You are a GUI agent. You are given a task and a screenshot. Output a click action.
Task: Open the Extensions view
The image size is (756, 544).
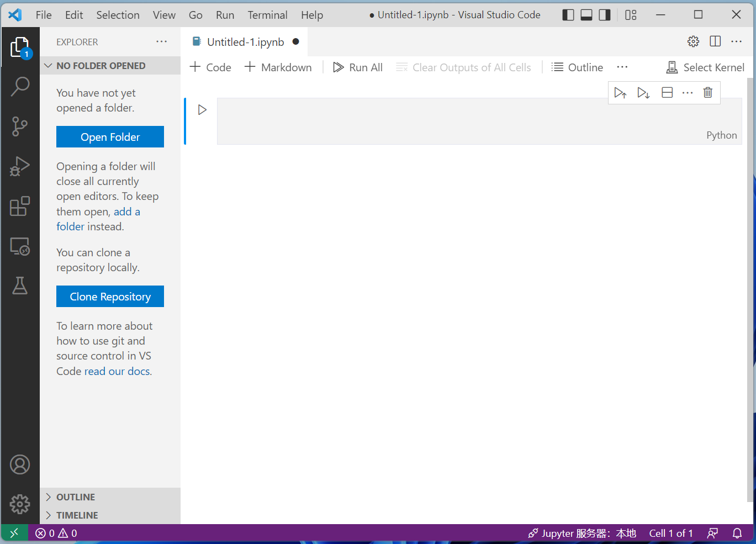click(20, 206)
